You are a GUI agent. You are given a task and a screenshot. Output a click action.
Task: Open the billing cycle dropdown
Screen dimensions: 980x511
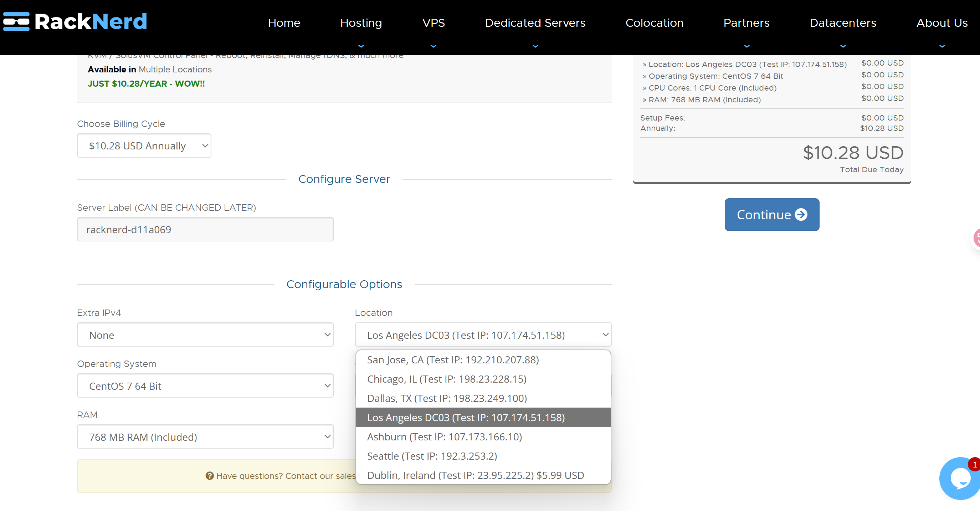pos(144,145)
